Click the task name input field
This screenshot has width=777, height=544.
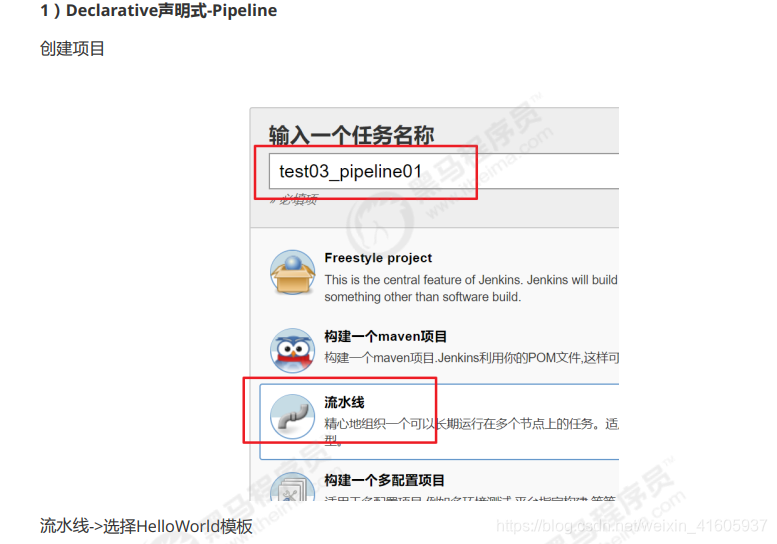click(444, 171)
